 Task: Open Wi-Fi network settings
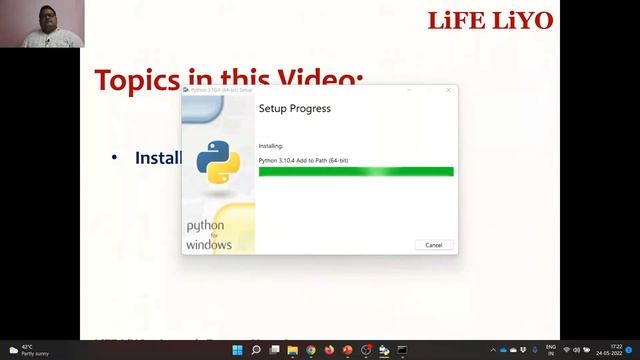(567, 350)
